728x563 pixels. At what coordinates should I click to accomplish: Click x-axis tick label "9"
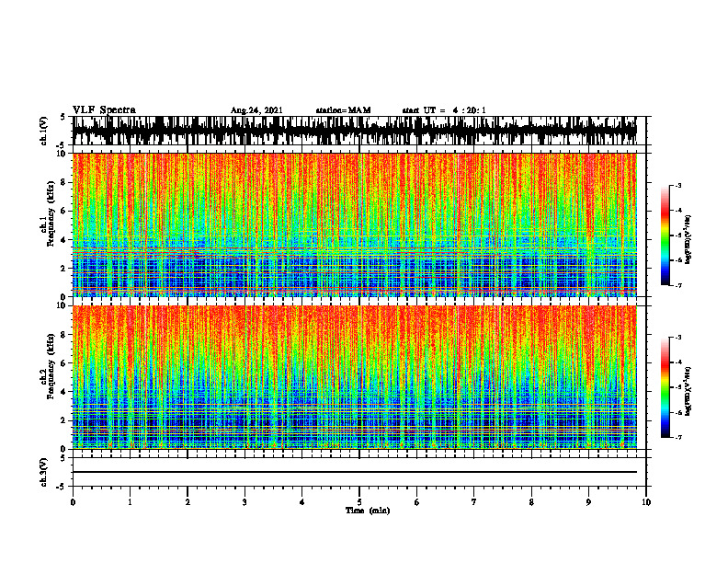click(x=588, y=502)
